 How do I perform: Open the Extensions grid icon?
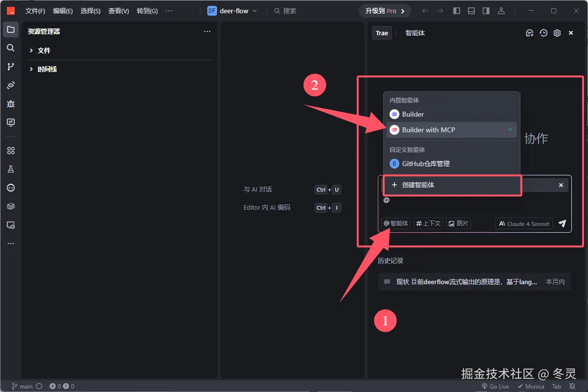11,151
